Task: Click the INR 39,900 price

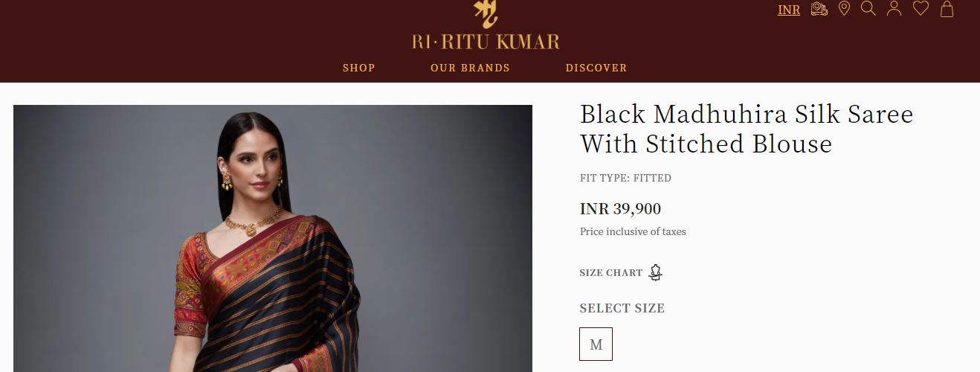Action: point(620,209)
